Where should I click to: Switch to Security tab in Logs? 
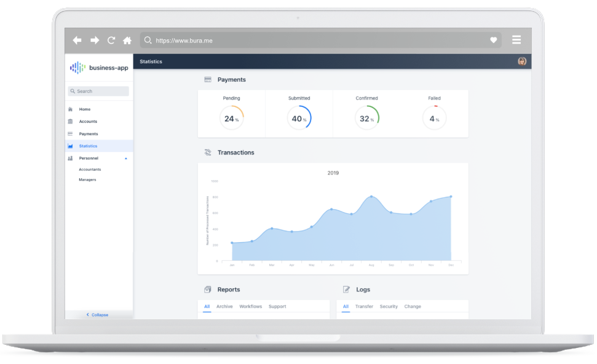click(x=389, y=306)
